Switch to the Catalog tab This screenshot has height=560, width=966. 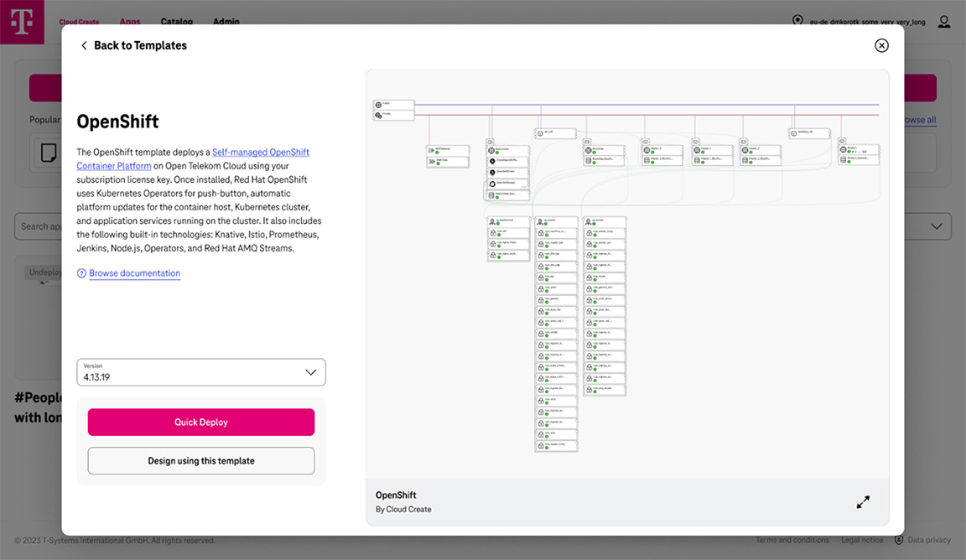(x=176, y=22)
